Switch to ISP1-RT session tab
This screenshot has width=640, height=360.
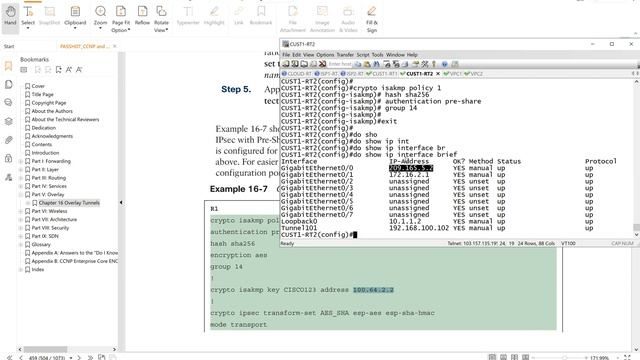326,74
